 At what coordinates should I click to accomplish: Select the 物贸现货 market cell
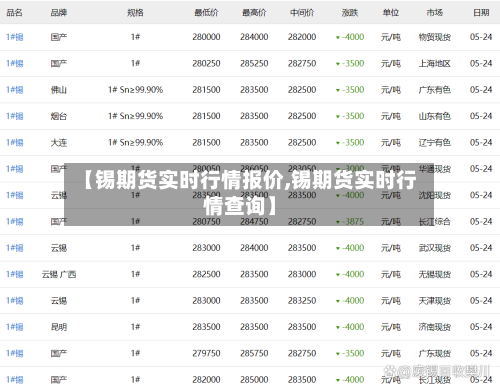tap(435, 37)
